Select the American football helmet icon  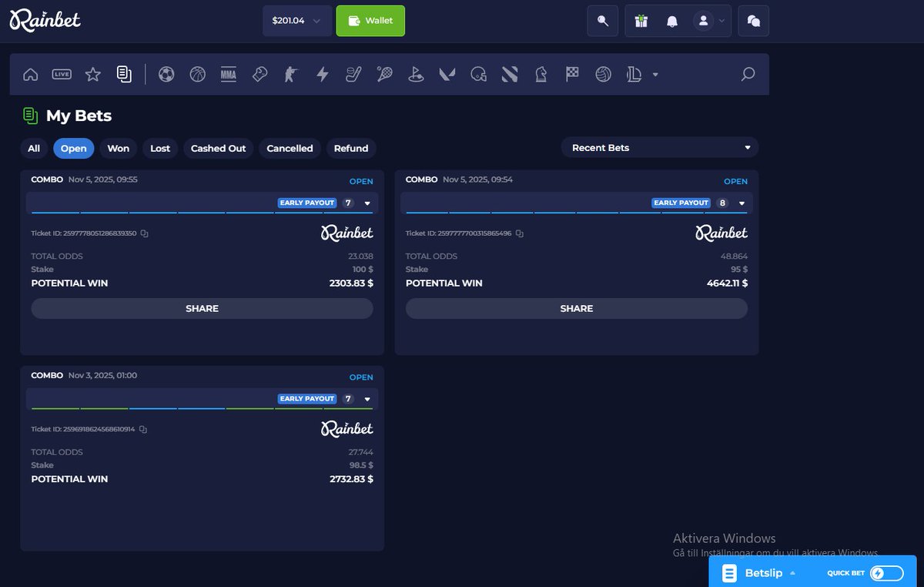pyautogui.click(x=478, y=75)
